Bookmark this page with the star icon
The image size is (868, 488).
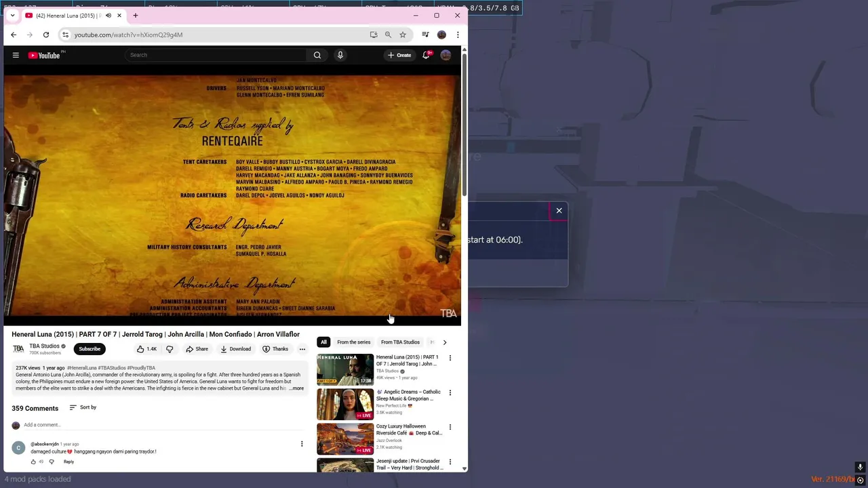tap(403, 35)
